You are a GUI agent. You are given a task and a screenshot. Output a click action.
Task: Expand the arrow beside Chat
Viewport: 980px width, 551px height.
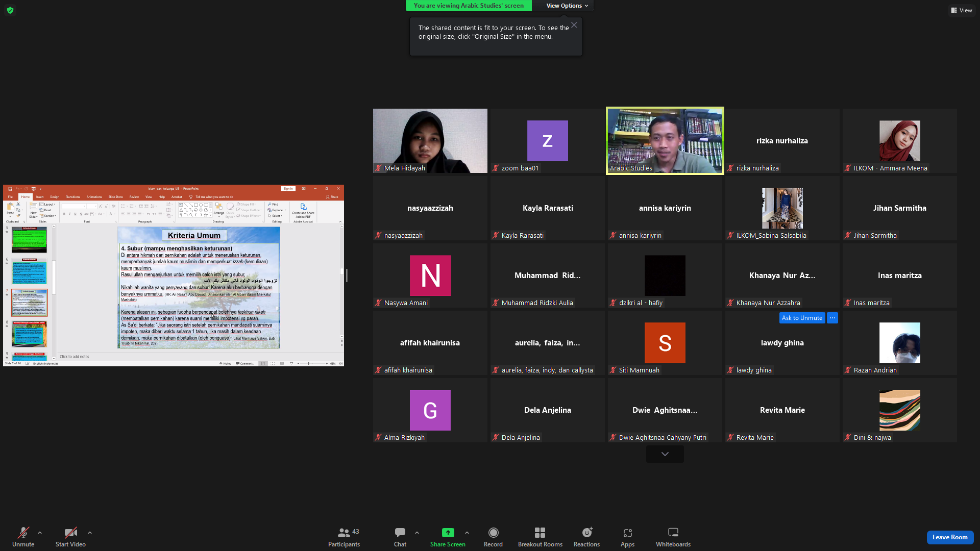pos(417,533)
